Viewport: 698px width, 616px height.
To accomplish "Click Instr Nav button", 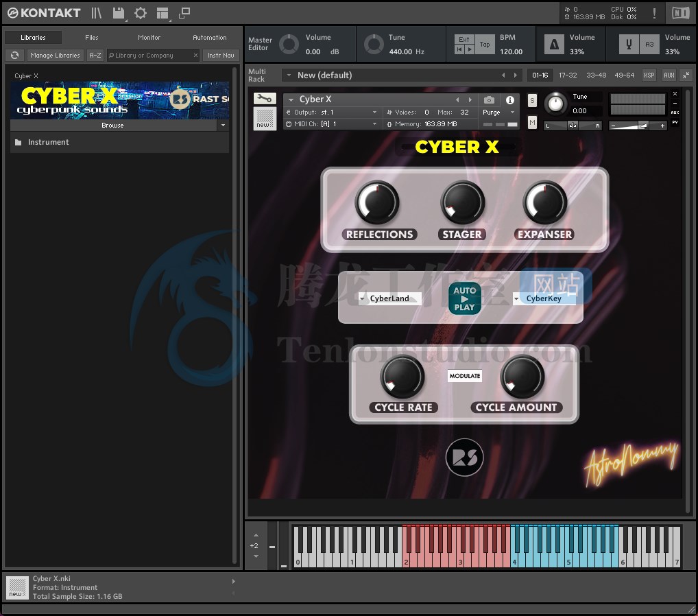I will [x=221, y=56].
